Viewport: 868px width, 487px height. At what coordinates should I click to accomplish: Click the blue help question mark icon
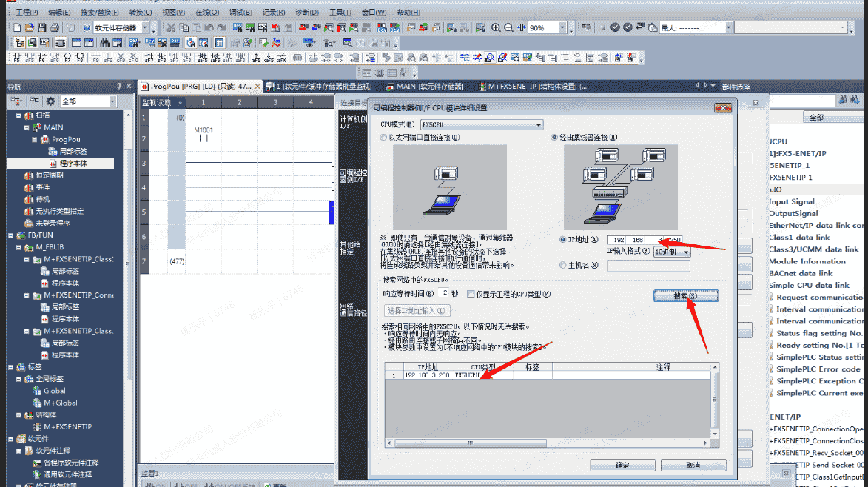pyautogui.click(x=88, y=27)
